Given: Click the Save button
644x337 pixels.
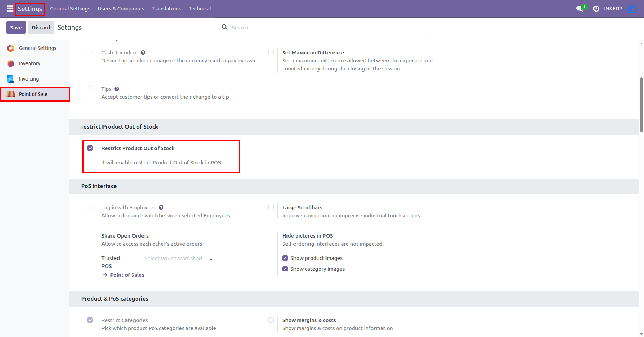Looking at the screenshot, I should tap(16, 28).
